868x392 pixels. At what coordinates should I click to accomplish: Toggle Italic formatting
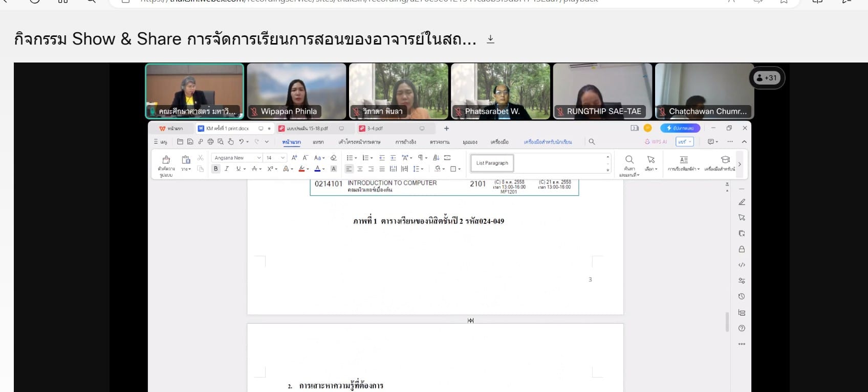click(x=227, y=169)
